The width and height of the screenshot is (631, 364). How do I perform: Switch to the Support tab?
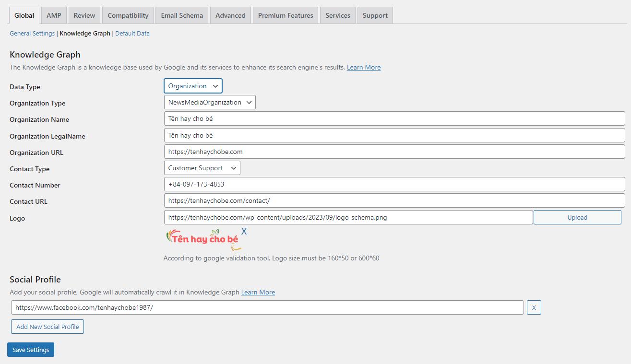pyautogui.click(x=375, y=15)
